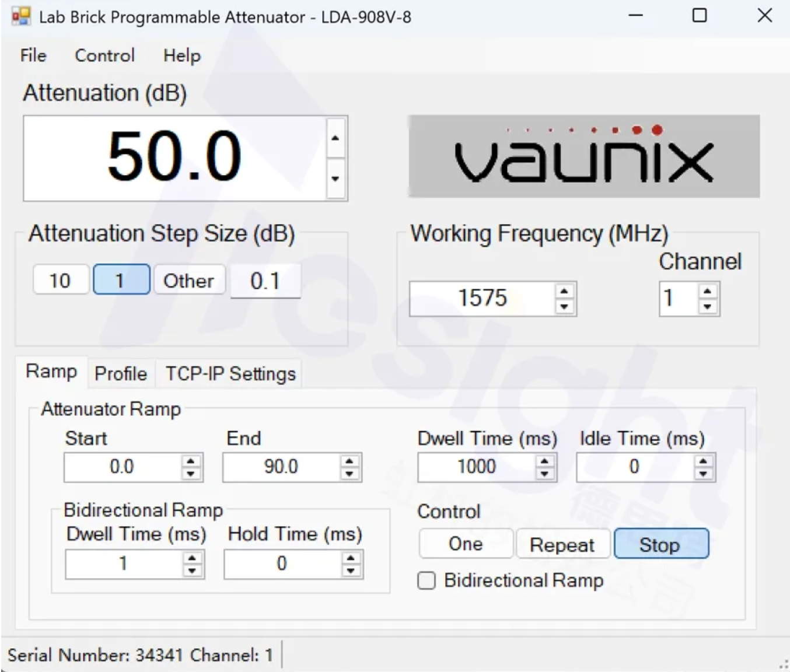Screen dimensions: 790x672
Task: Open the TCP-IP Settings tab
Action: [230, 373]
